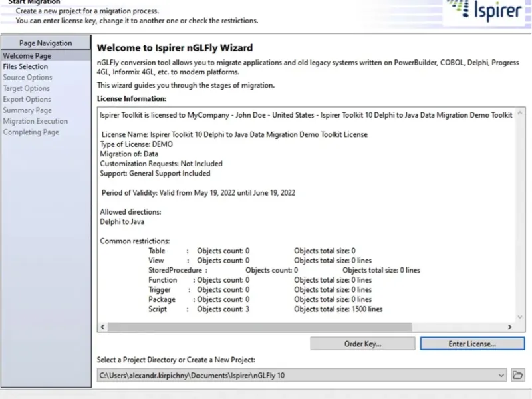Click the 'Type of License: DEMO' line
Viewport: 532px width, 399px height.
point(136,144)
